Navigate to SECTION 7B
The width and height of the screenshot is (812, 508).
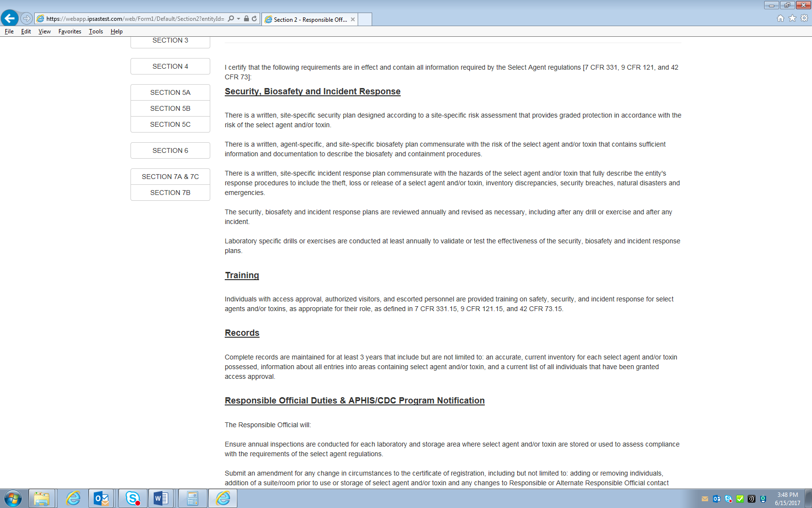(170, 193)
